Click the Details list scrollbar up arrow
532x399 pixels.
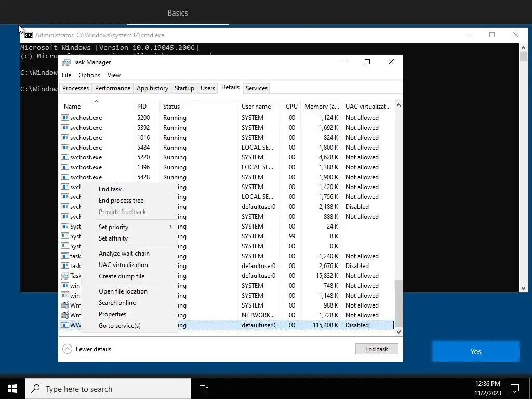click(398, 105)
